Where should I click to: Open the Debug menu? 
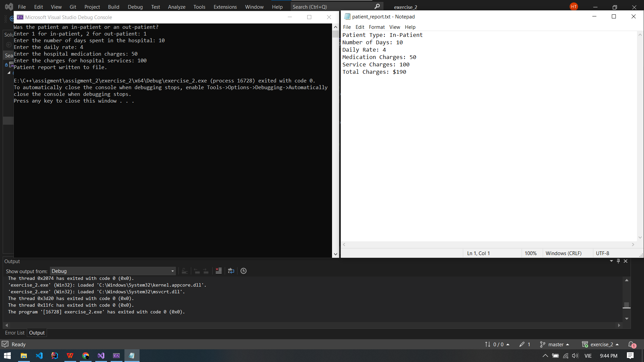(135, 7)
